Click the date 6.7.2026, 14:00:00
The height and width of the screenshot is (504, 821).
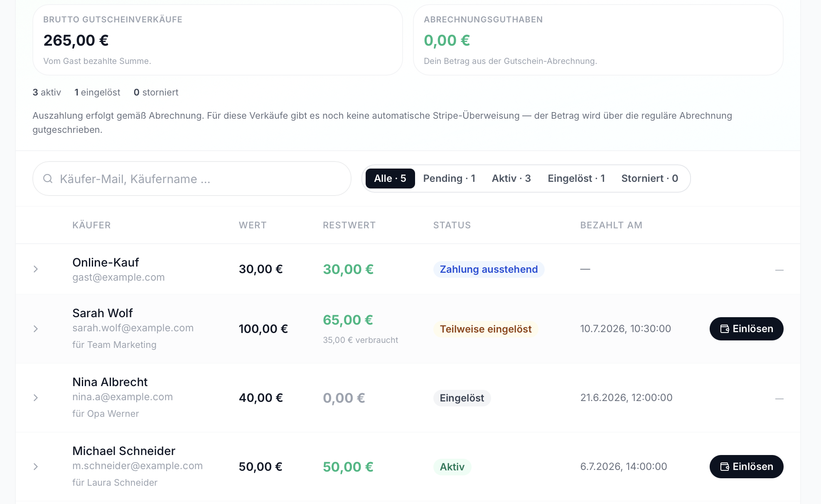pyautogui.click(x=624, y=467)
